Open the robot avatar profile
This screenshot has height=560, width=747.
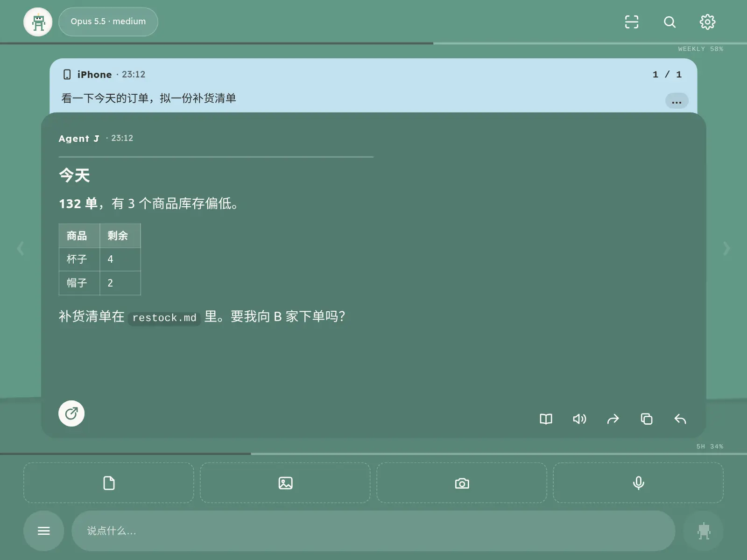(38, 22)
